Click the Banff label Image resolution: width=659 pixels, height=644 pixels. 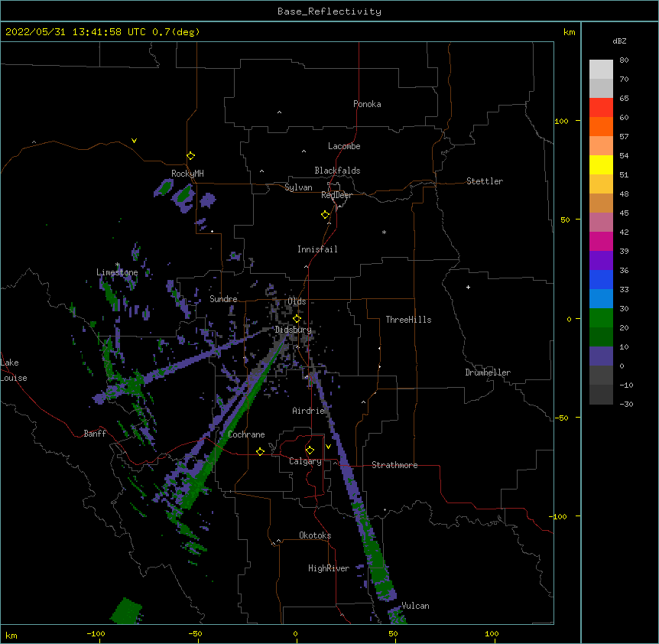pos(95,434)
